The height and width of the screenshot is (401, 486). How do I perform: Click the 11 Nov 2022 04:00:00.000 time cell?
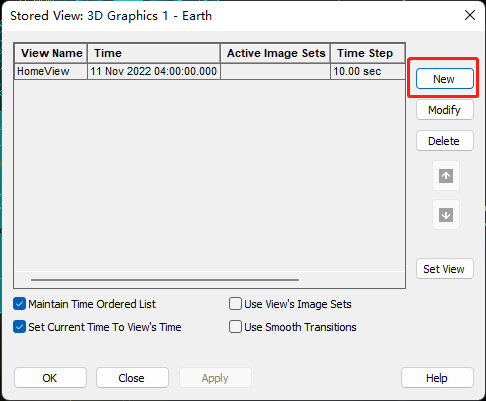coord(154,71)
